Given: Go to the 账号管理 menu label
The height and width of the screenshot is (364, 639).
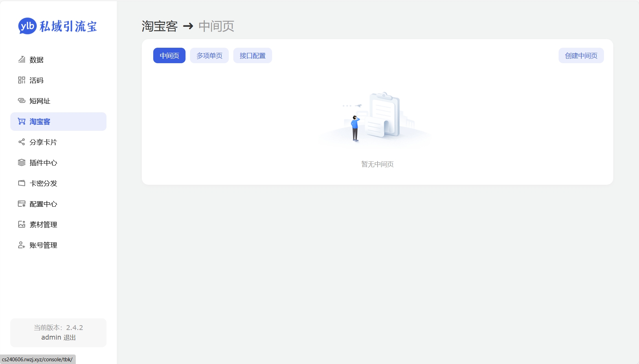Looking at the screenshot, I should click(x=43, y=245).
